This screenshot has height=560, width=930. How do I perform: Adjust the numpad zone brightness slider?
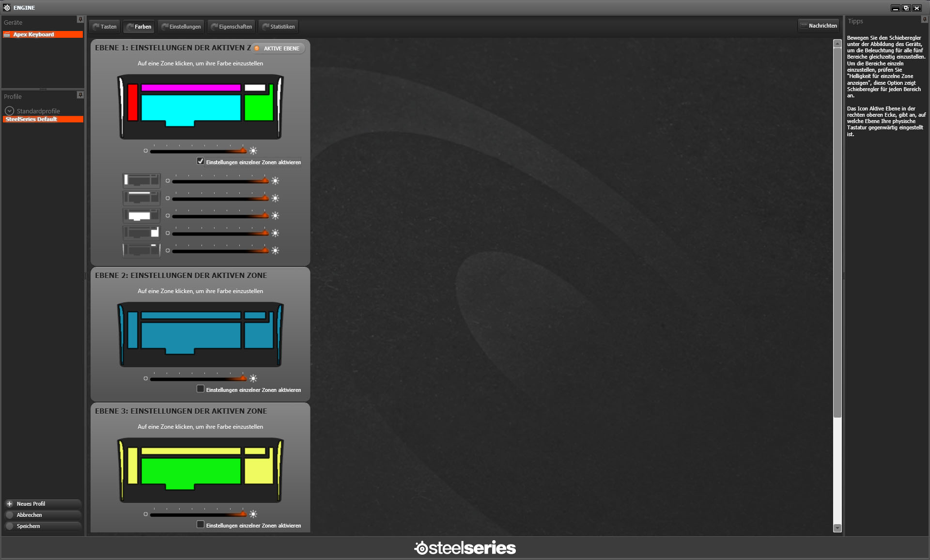(220, 233)
